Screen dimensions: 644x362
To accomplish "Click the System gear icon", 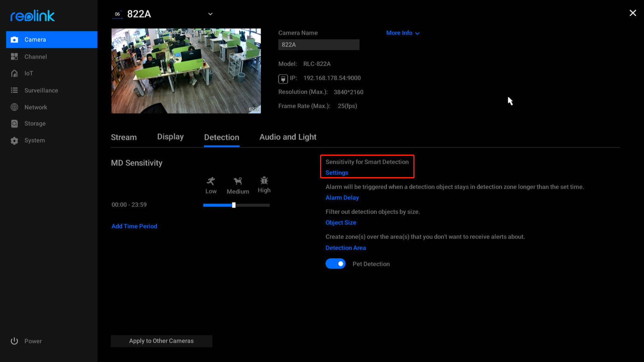I will (14, 141).
